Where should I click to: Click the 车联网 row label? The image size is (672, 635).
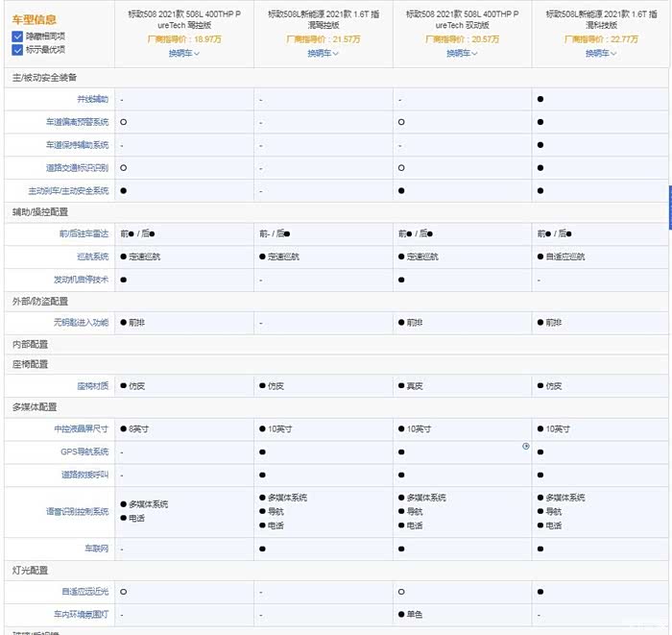(x=96, y=549)
